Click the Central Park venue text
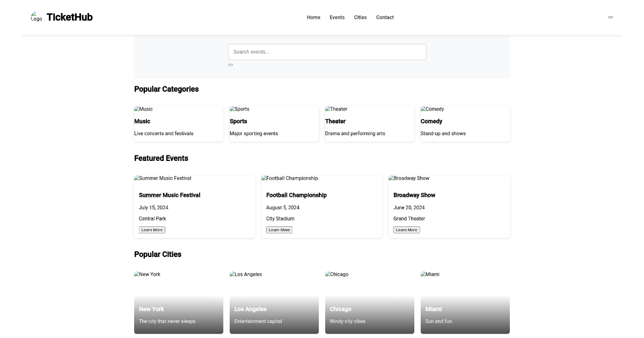644x338 pixels. 152,219
